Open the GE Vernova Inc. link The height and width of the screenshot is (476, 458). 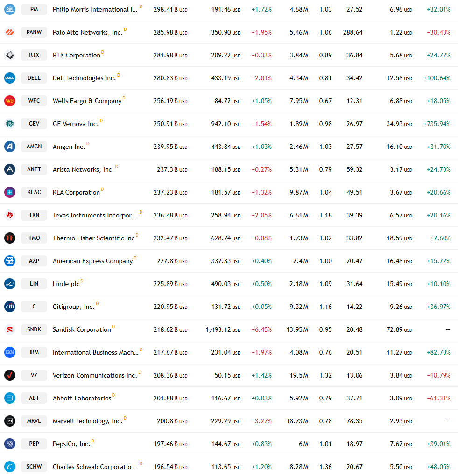tap(76, 124)
